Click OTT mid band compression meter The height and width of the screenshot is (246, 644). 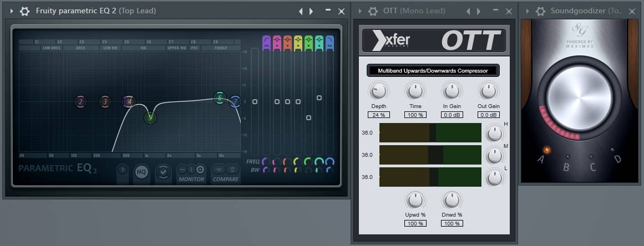430,155
